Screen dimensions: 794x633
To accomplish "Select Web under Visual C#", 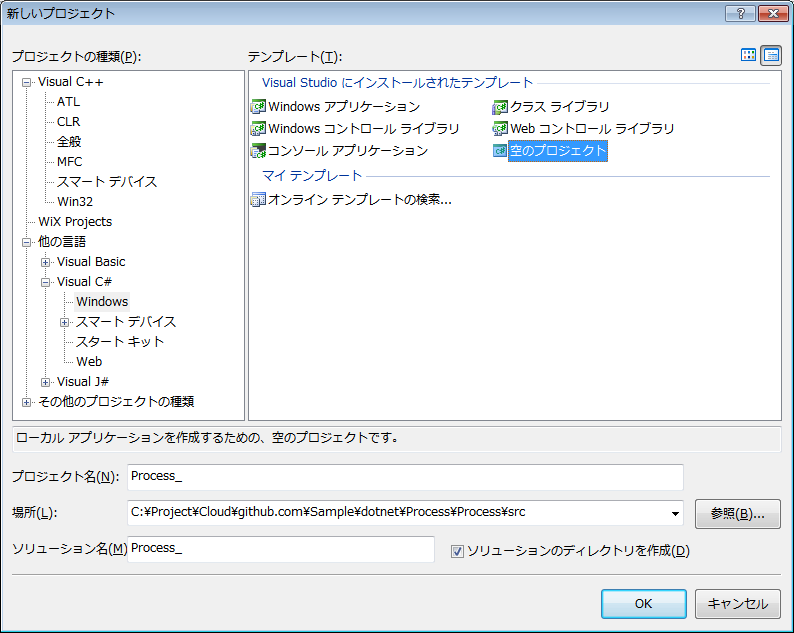I will (89, 362).
